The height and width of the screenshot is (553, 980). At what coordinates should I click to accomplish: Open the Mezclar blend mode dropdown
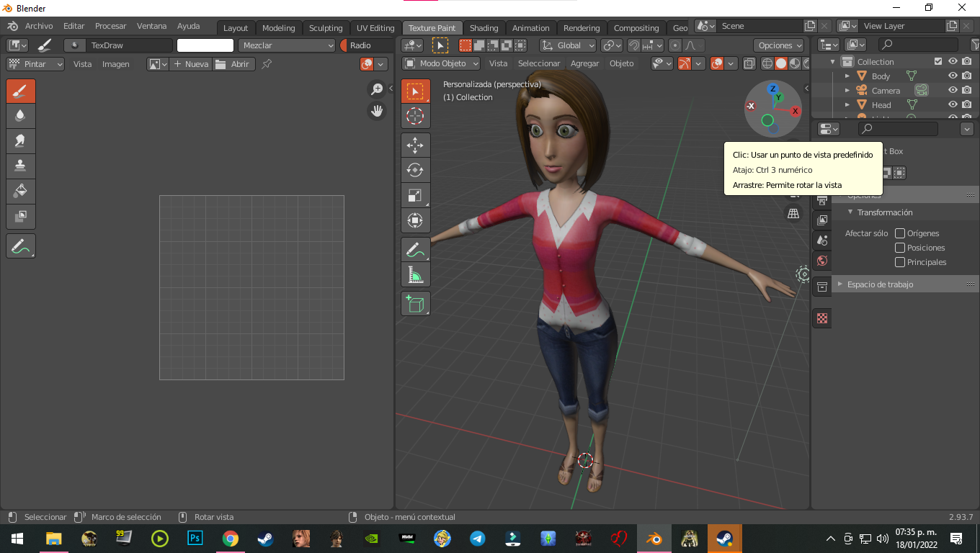(287, 45)
